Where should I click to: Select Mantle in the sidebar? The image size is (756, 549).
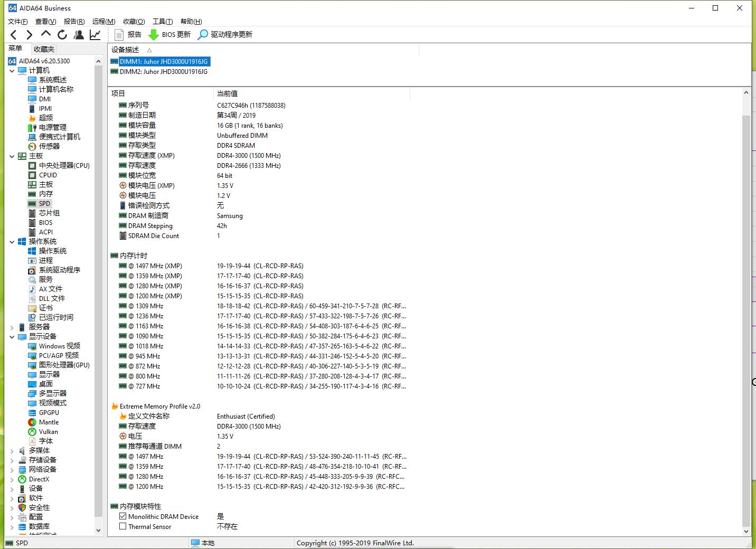tap(49, 422)
